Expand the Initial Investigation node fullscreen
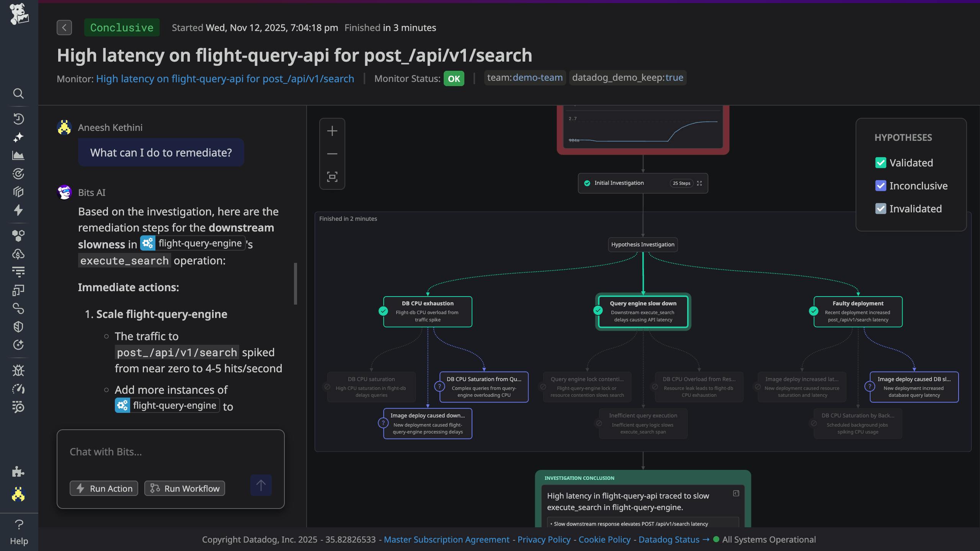Viewport: 980px width, 551px height. point(699,183)
